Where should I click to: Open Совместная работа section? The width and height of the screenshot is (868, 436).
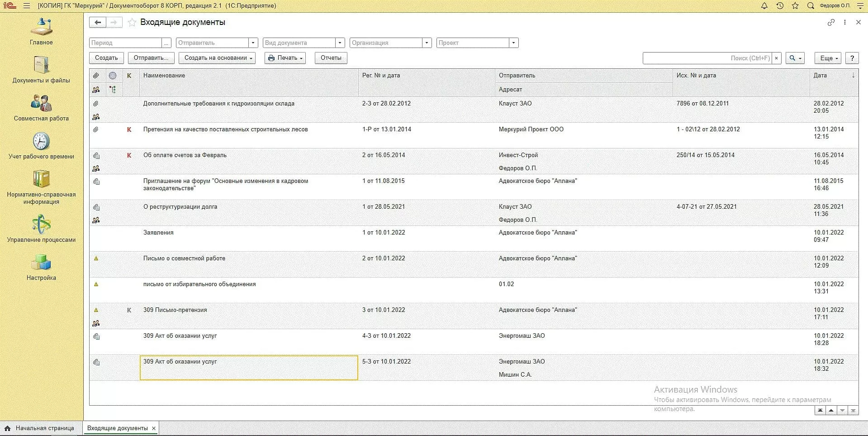click(x=41, y=103)
